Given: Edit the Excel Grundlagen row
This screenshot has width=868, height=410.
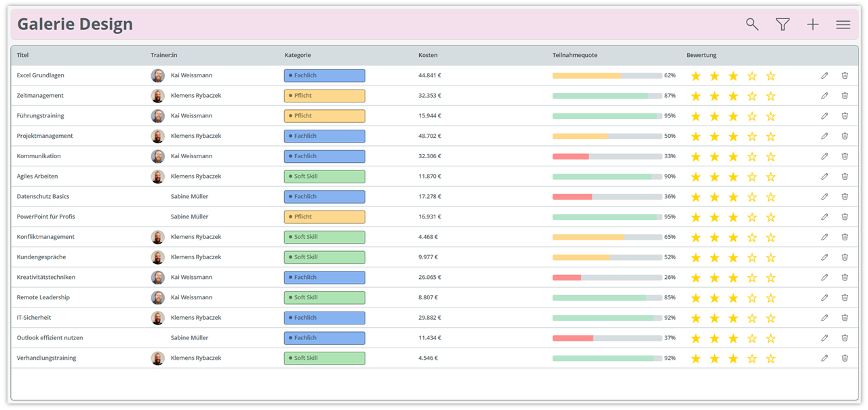Looking at the screenshot, I should (825, 75).
